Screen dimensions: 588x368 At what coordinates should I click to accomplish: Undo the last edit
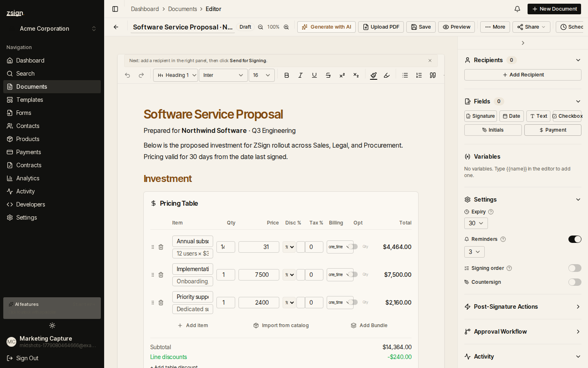(x=127, y=75)
